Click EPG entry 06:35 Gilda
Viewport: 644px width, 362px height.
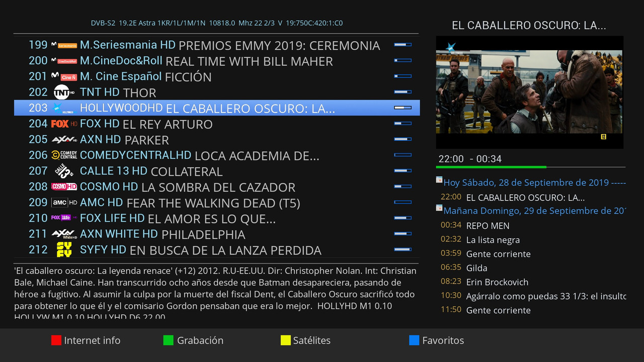[x=531, y=268]
